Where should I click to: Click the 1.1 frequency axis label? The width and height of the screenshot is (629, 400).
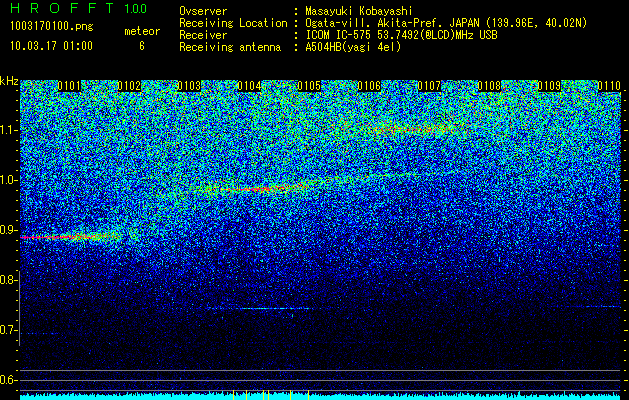(x=6, y=130)
